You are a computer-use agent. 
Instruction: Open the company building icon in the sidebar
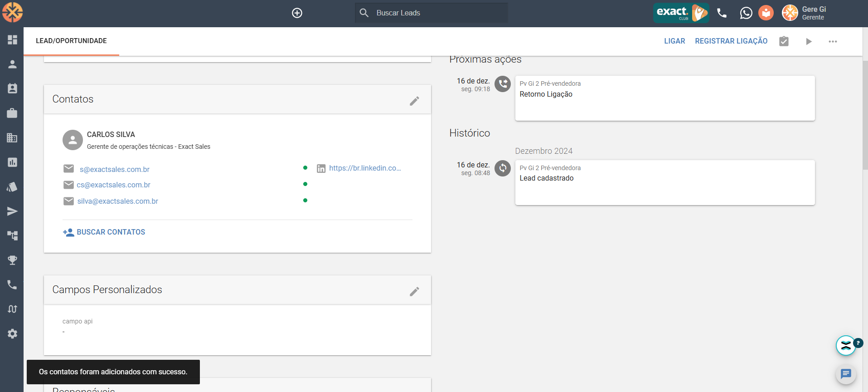12,137
